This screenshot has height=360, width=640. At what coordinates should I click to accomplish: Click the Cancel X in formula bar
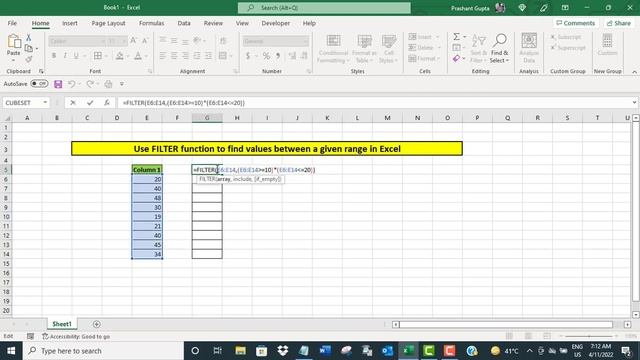pyautogui.click(x=73, y=103)
